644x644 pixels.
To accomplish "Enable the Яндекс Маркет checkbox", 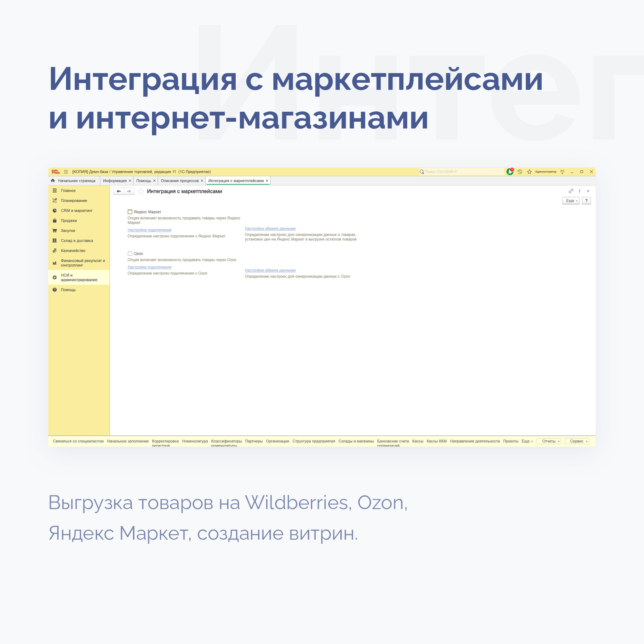I will click(130, 212).
